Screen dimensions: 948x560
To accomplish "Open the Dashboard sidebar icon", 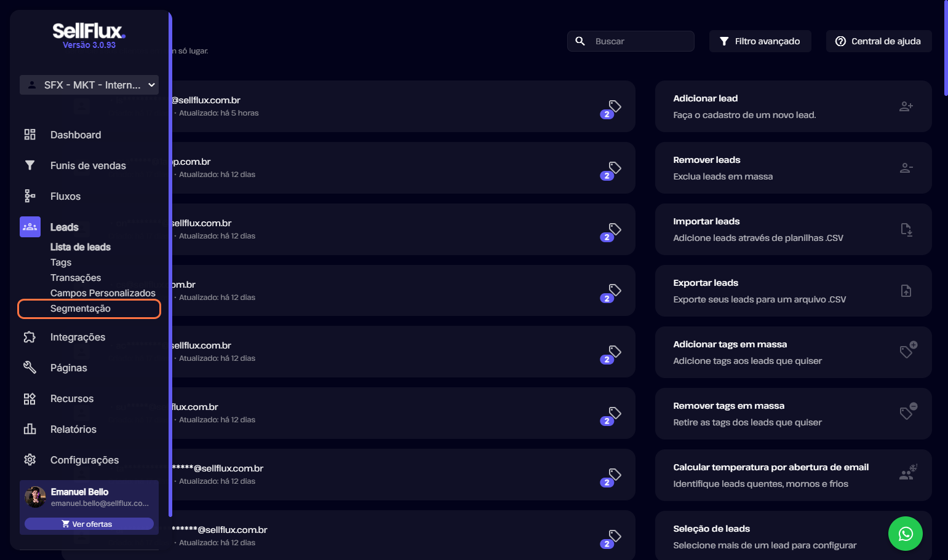I will pyautogui.click(x=30, y=135).
